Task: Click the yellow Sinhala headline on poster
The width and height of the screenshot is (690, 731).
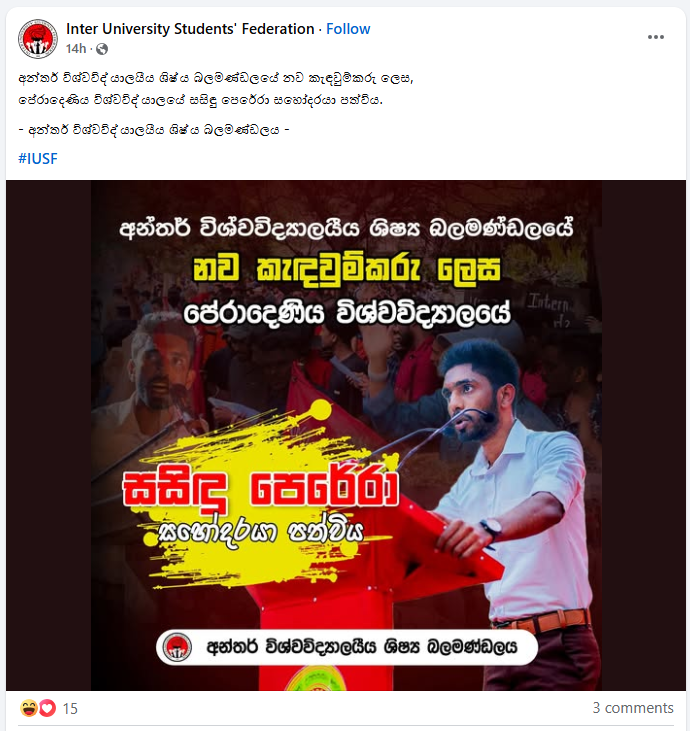Action: pyautogui.click(x=347, y=269)
